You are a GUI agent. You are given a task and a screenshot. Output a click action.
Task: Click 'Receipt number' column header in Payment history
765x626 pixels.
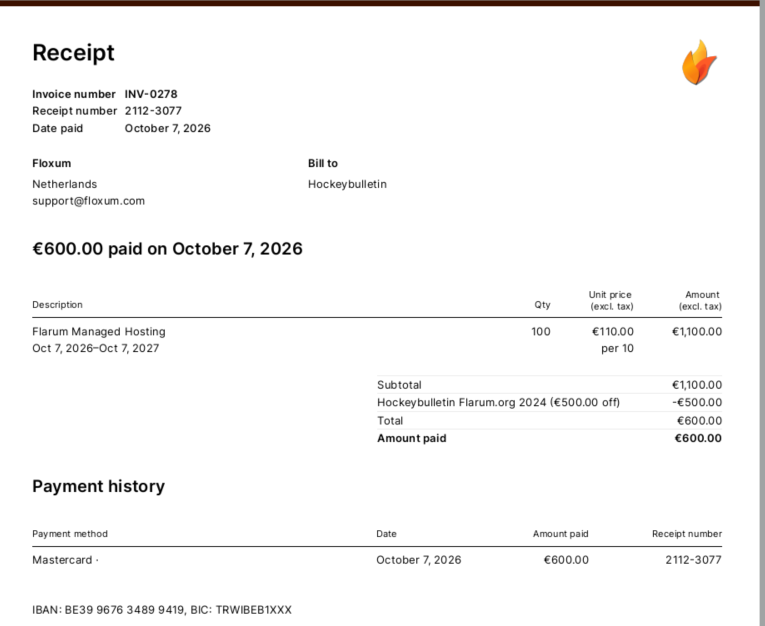pos(687,534)
